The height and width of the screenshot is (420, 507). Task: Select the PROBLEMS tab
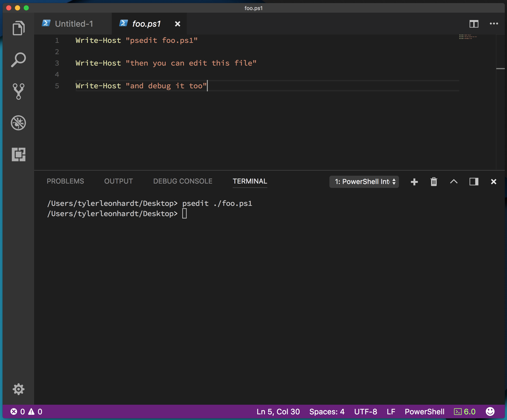[x=65, y=182]
